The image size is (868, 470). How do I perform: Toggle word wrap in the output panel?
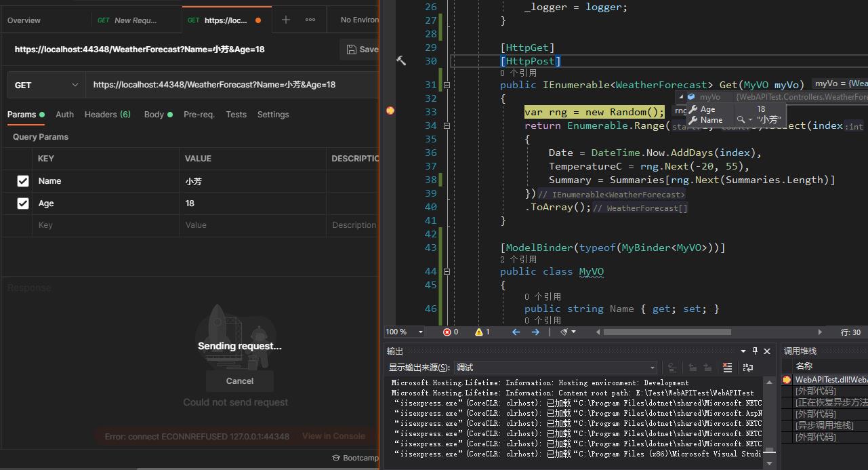click(748, 368)
